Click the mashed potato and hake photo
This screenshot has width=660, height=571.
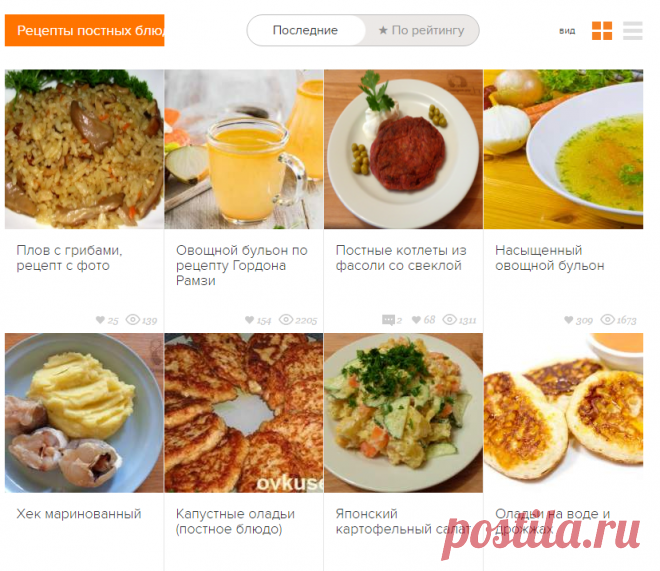84,413
